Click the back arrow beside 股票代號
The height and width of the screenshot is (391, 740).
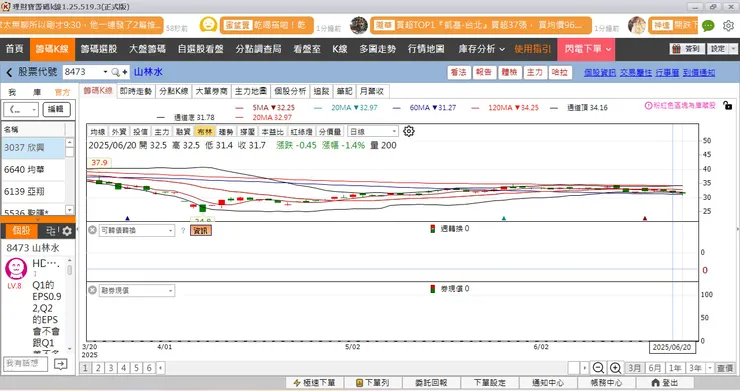click(9, 72)
